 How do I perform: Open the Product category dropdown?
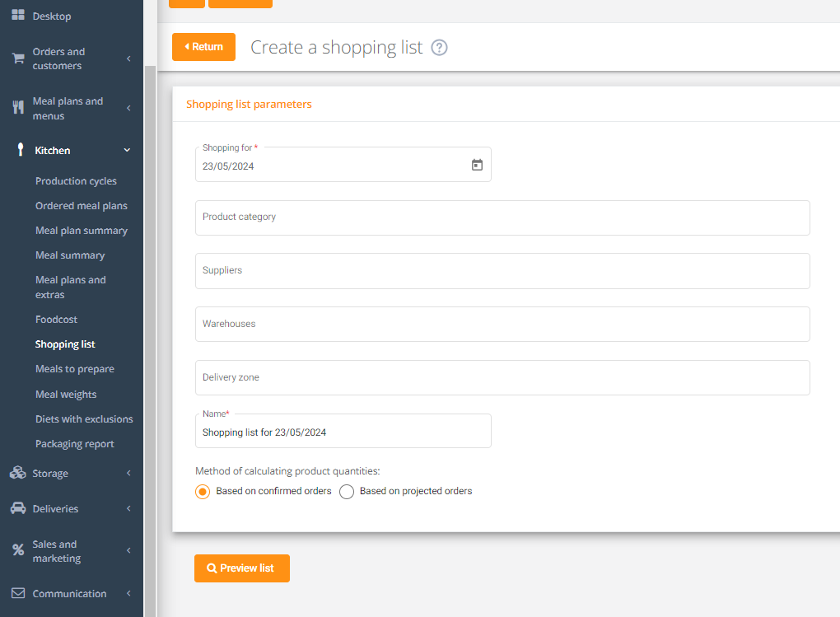tap(502, 217)
